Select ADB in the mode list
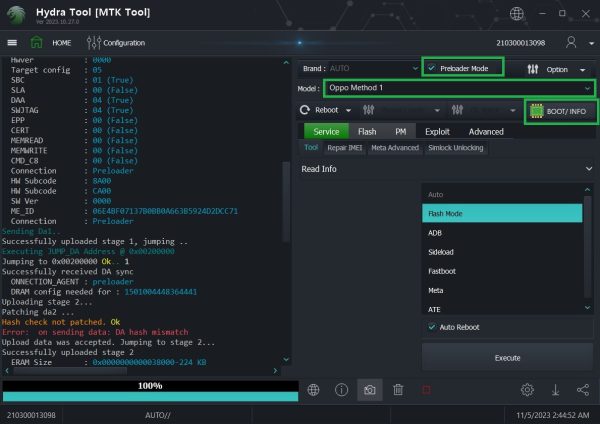This screenshot has width=600, height=424. [x=502, y=233]
